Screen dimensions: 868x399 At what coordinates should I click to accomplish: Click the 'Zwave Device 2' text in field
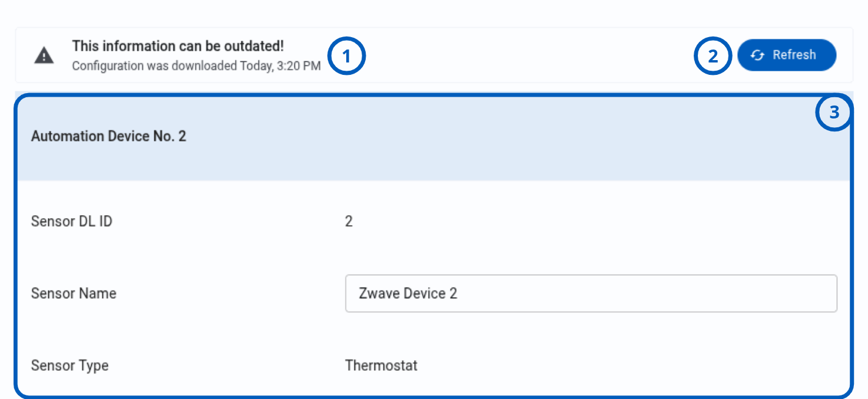(x=408, y=293)
